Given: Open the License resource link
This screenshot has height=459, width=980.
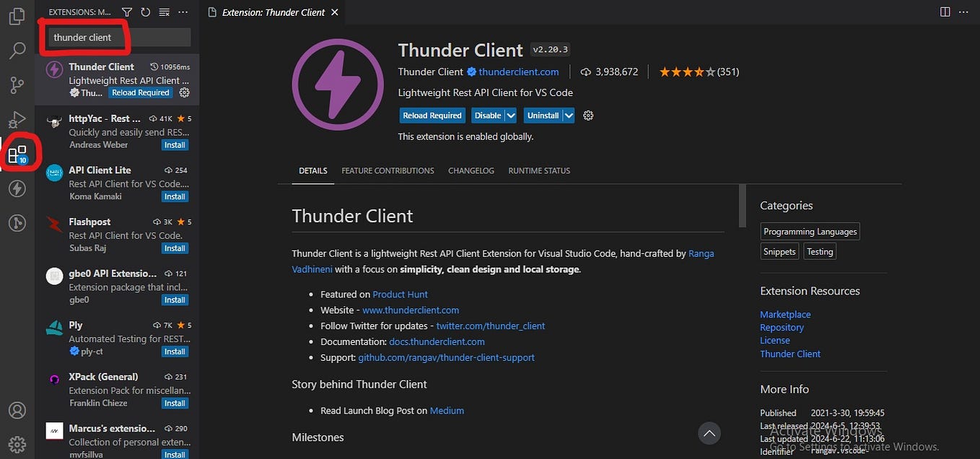Looking at the screenshot, I should tap(775, 341).
